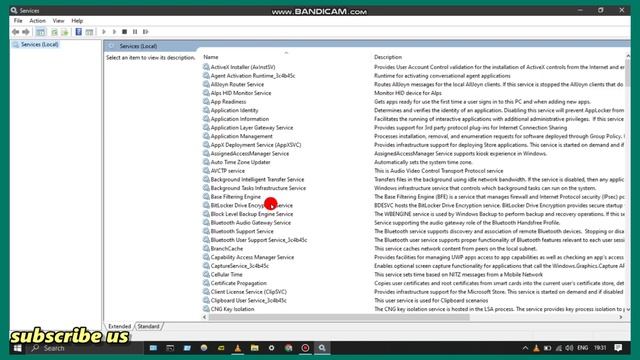Image resolution: width=640 pixels, height=360 pixels.
Task: Select Background Tasks Infrastructure Service
Action: click(258, 188)
